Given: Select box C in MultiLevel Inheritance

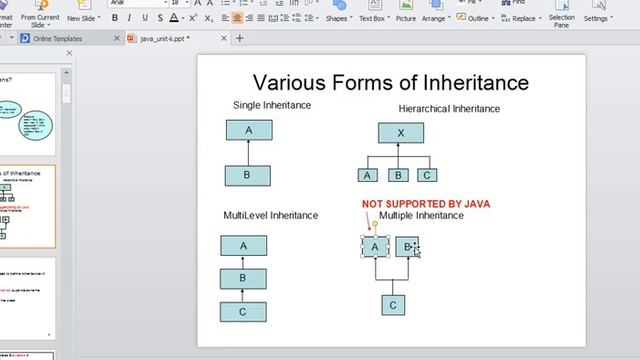Looking at the screenshot, I should (243, 312).
